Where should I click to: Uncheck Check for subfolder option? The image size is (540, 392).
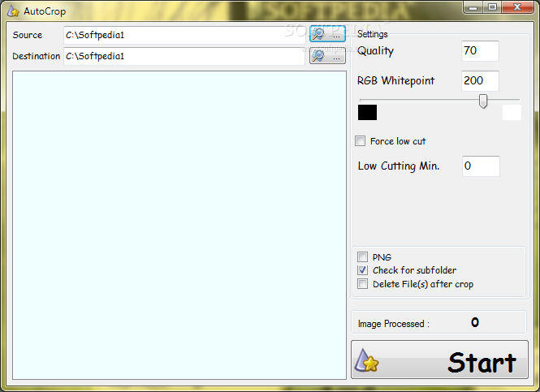(x=362, y=270)
